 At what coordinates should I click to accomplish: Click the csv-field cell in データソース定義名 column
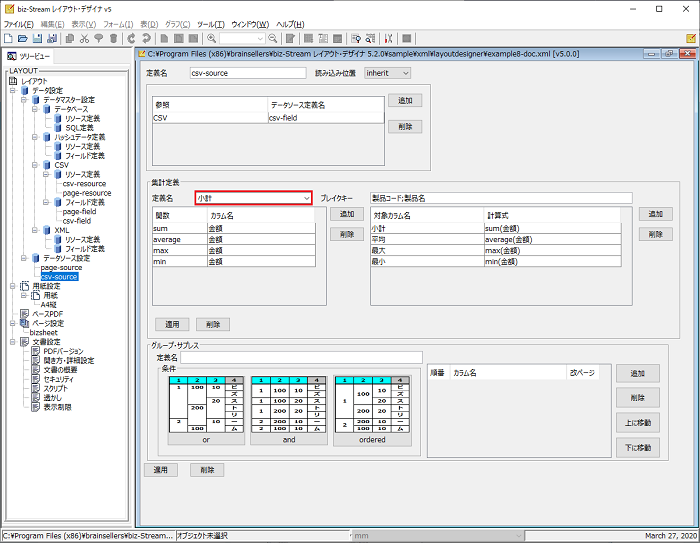(326, 118)
